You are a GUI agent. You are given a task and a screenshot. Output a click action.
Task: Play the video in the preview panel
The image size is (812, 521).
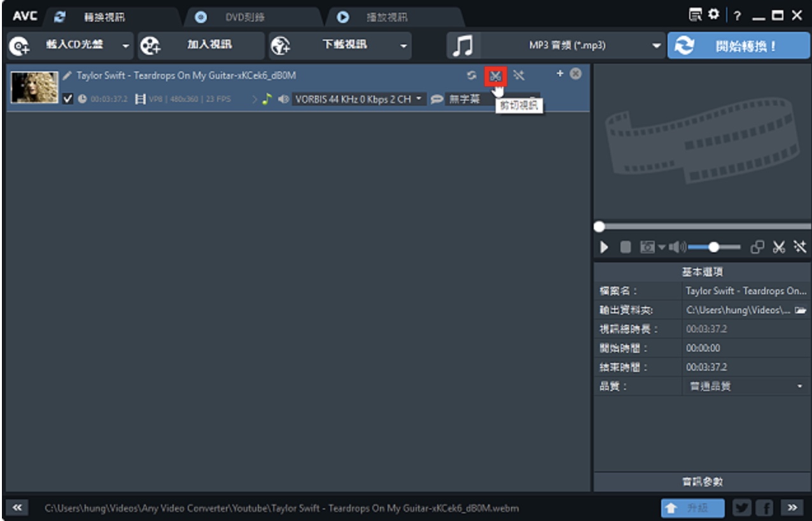pos(605,247)
